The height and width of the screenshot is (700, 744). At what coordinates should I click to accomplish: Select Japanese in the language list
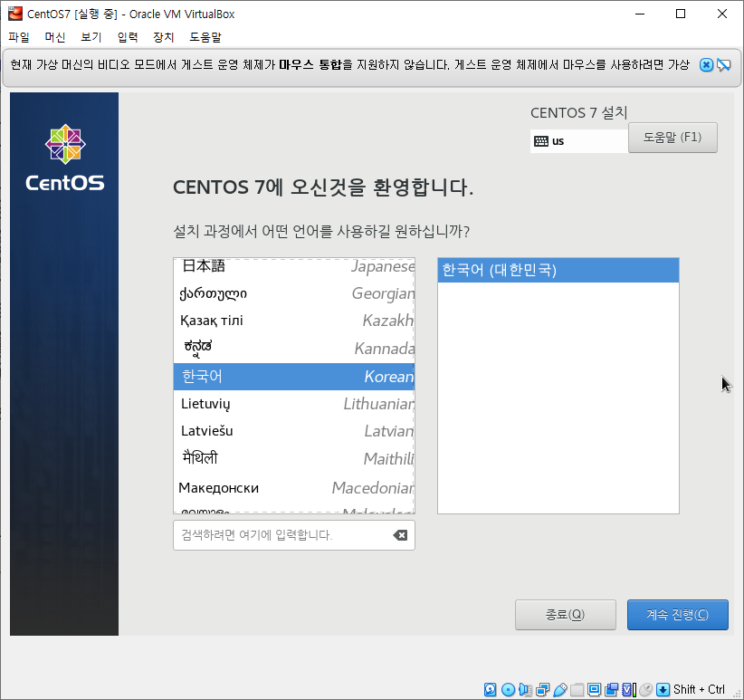point(294,267)
